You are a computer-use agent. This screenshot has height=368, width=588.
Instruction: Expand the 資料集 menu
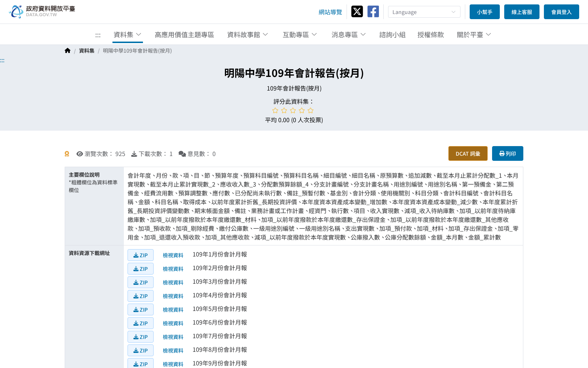[x=128, y=35]
